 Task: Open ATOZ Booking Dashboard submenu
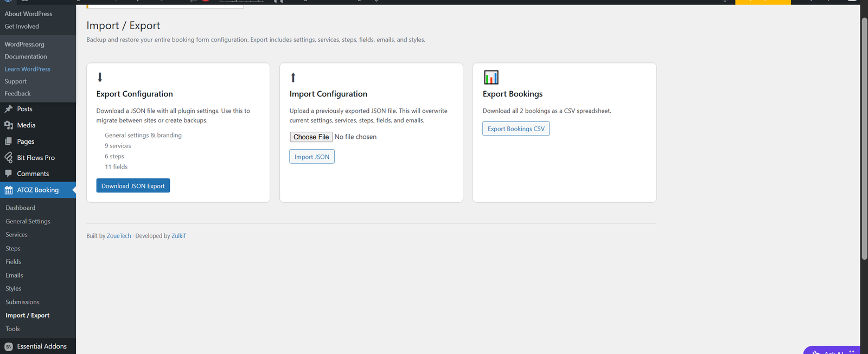pyautogui.click(x=21, y=208)
